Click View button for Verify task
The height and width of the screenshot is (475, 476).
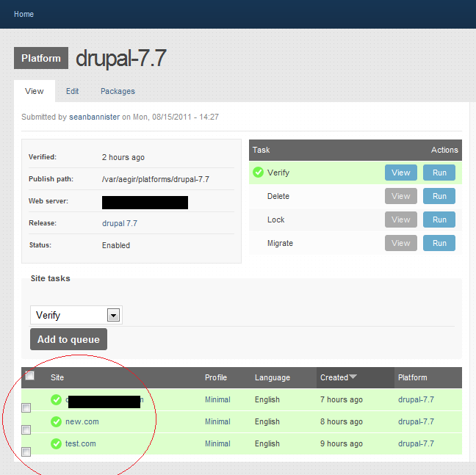pos(401,173)
